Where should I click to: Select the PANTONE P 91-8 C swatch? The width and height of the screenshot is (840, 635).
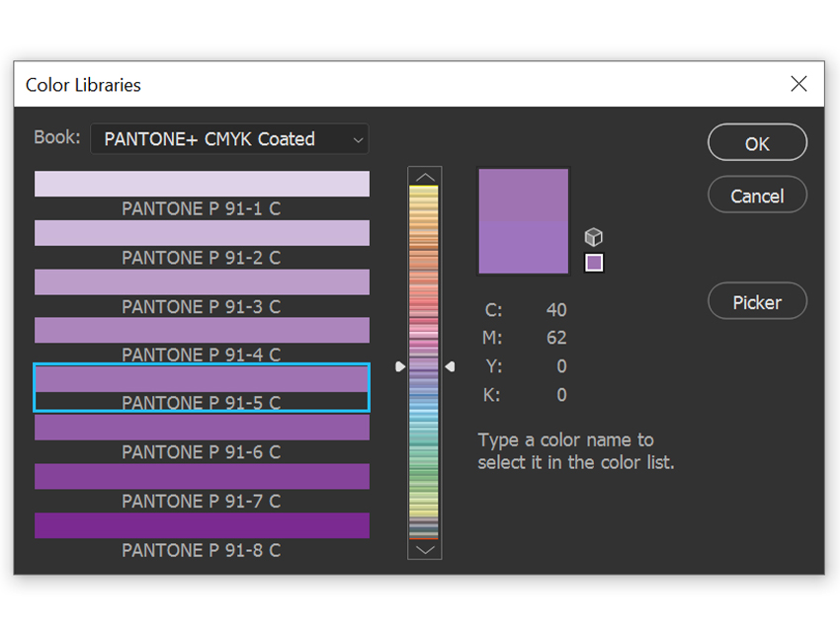click(202, 525)
